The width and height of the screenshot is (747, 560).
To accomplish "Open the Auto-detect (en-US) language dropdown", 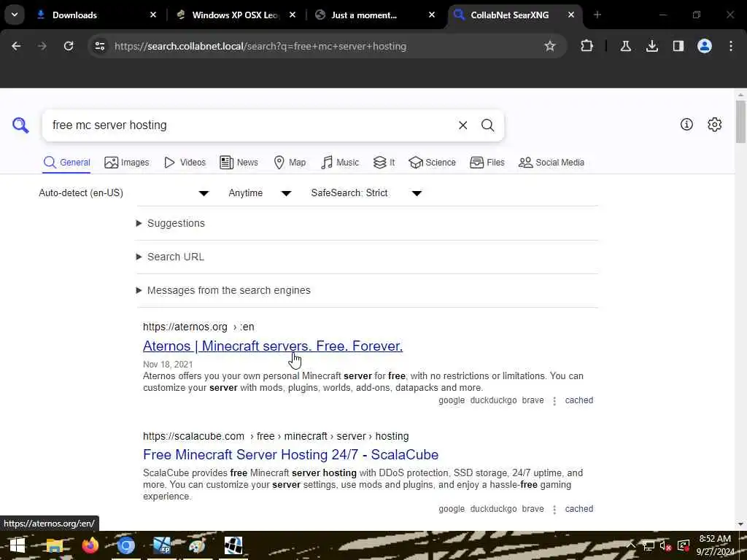I will [124, 192].
